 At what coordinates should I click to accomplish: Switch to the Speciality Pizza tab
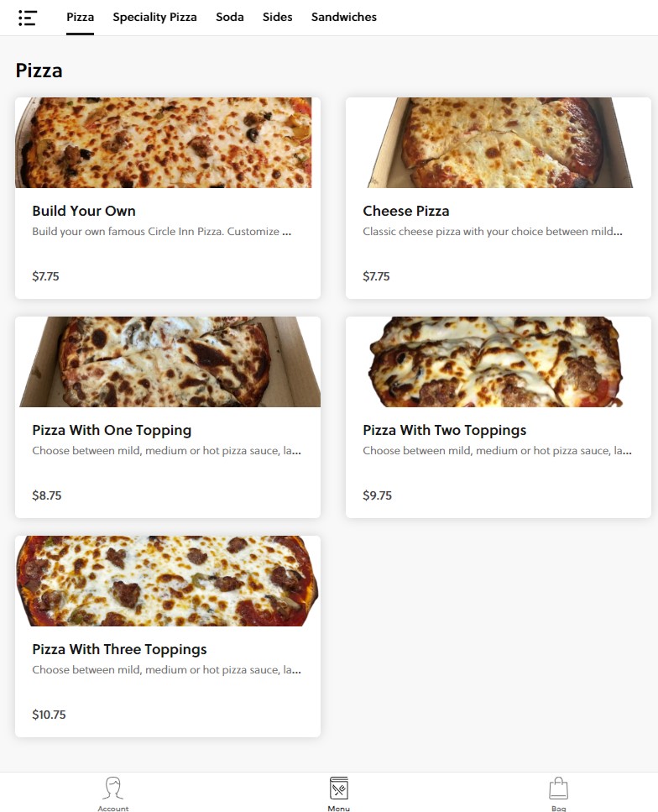point(154,17)
